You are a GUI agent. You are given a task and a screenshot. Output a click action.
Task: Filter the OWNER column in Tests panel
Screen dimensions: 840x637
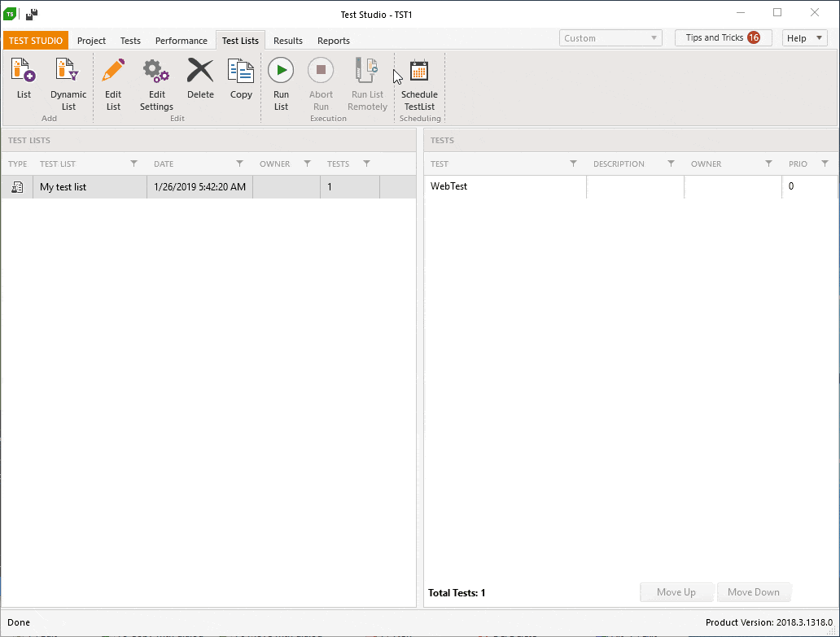point(768,164)
